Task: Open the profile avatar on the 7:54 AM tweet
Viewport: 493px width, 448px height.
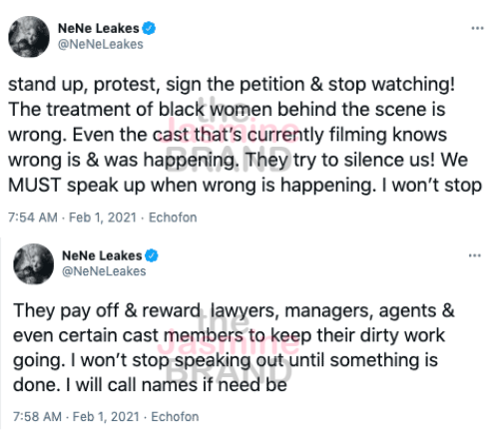Action: pos(29,37)
